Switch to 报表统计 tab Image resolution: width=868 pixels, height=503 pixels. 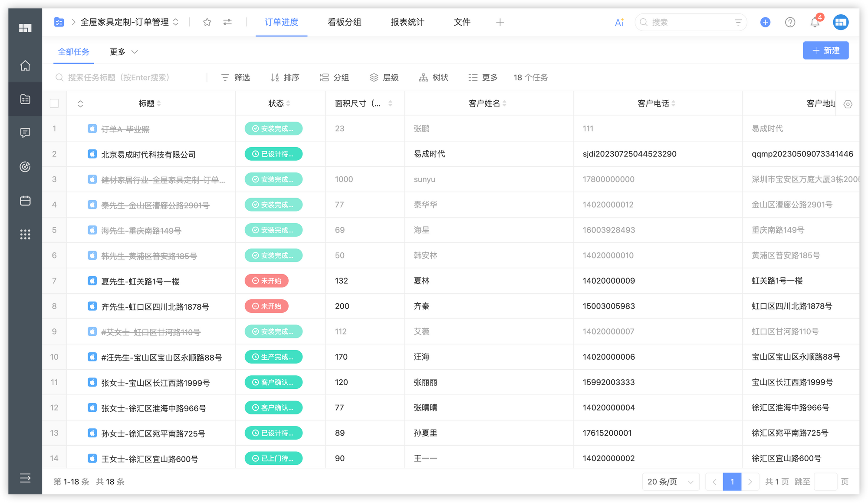coord(407,22)
